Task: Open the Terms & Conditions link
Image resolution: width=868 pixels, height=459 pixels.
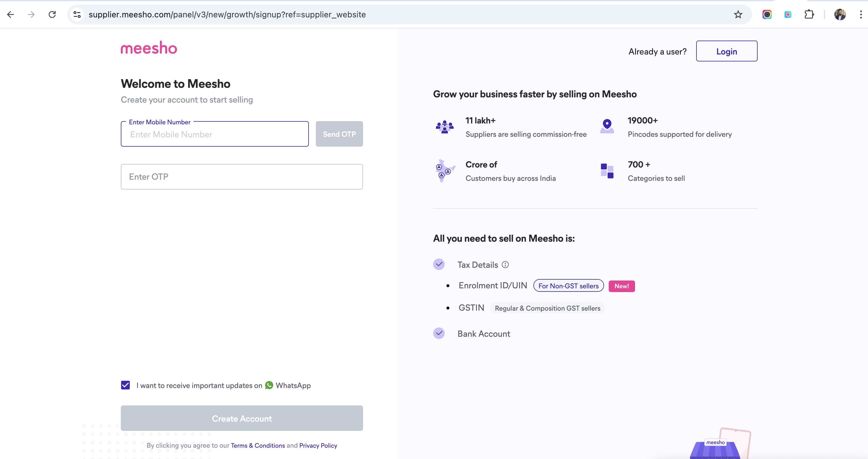Action: (x=258, y=445)
